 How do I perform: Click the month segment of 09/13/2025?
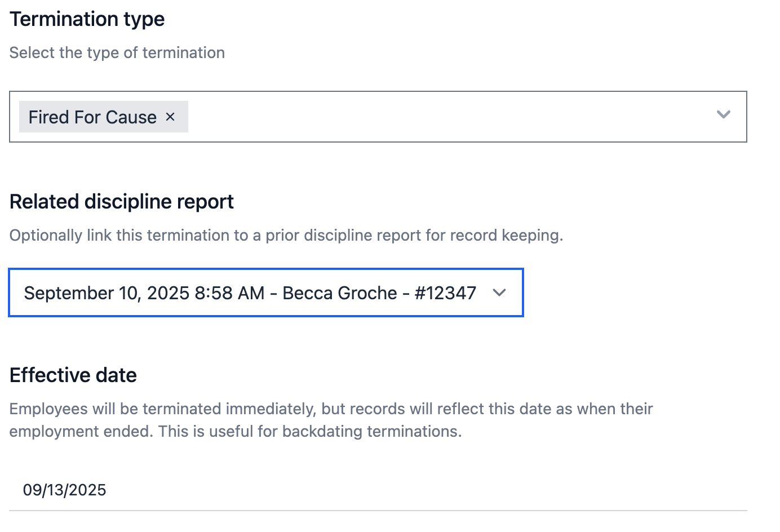tap(30, 490)
